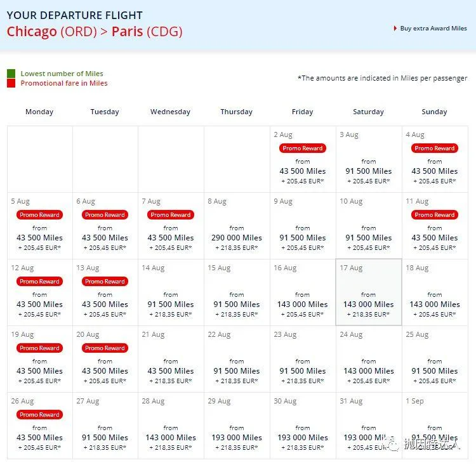Screen dimensions: 476x465
Task: Pick the highlighted 17 Aug date cell
Action: coord(369,292)
